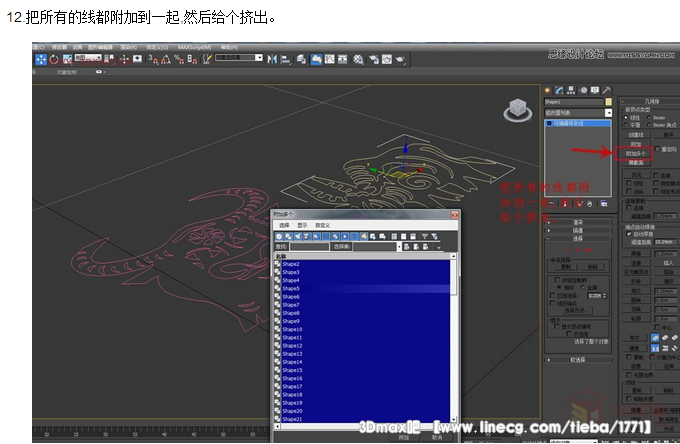The height and width of the screenshot is (444, 680).
Task: Toggle the 3D Snaps magnet icon
Action: [153, 59]
